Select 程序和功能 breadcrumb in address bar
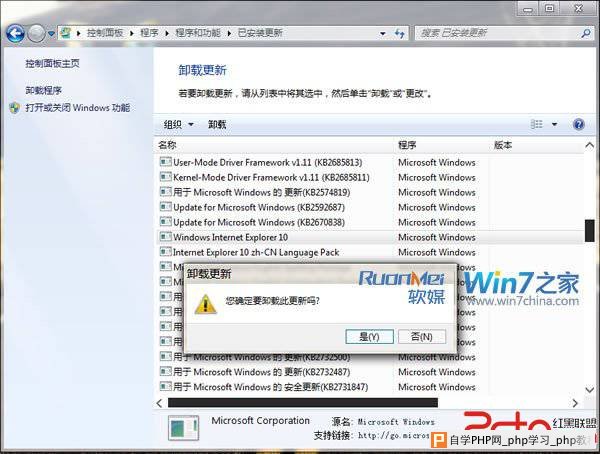The height and width of the screenshot is (454, 600). tap(198, 33)
